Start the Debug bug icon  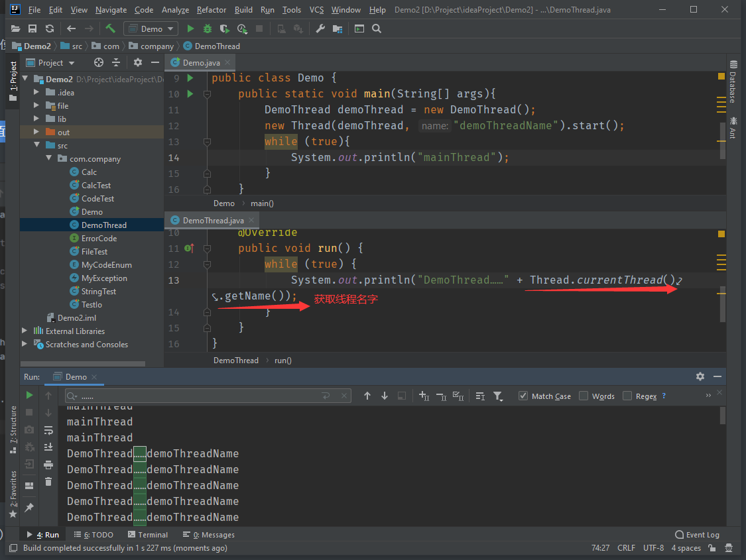(x=208, y=28)
